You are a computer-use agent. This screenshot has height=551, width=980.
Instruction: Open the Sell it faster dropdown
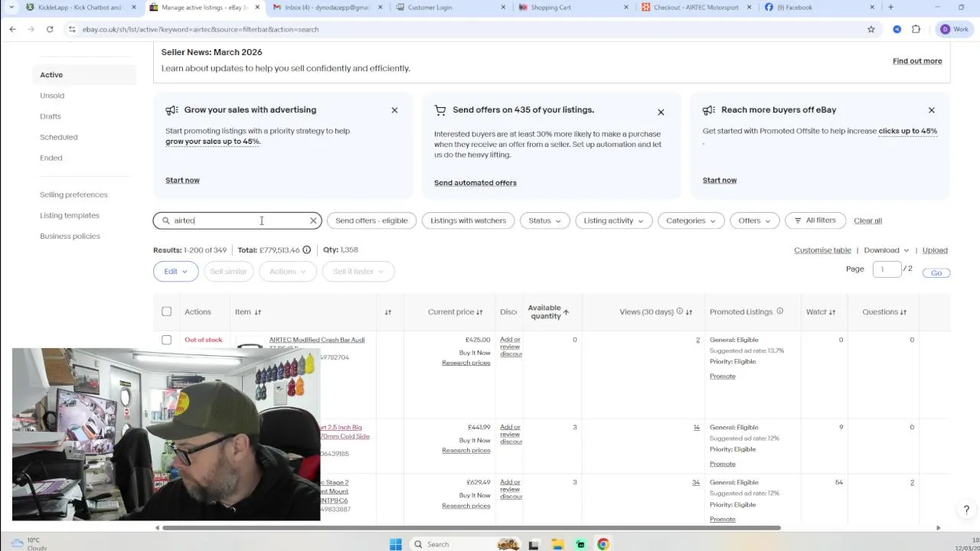pos(358,272)
